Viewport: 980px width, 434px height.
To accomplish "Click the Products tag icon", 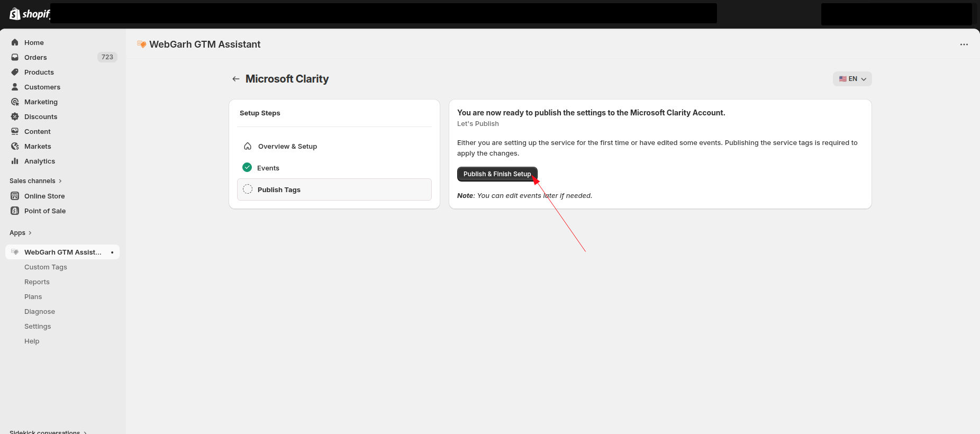I will coord(15,72).
